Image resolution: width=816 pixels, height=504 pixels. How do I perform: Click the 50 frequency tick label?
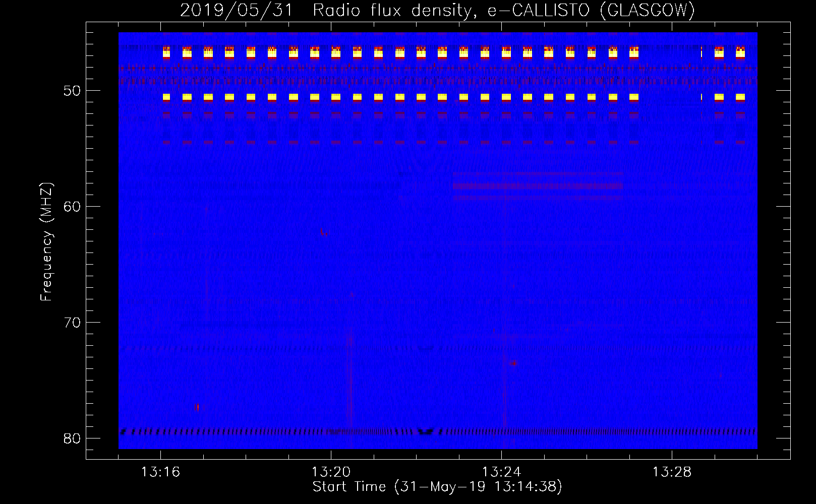point(72,91)
